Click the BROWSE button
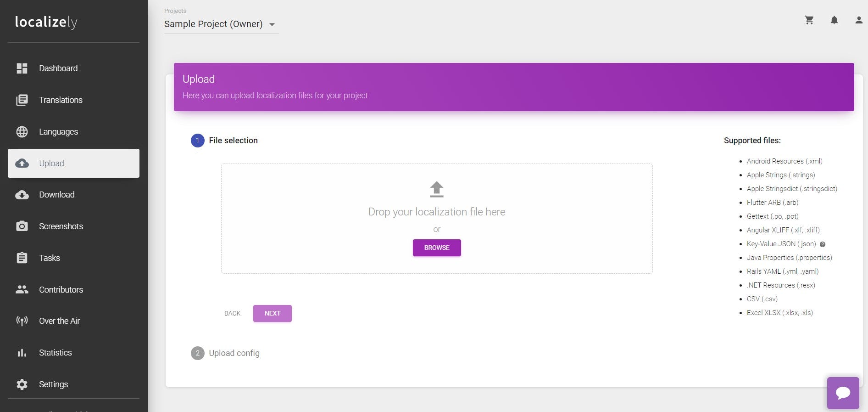 tap(437, 248)
